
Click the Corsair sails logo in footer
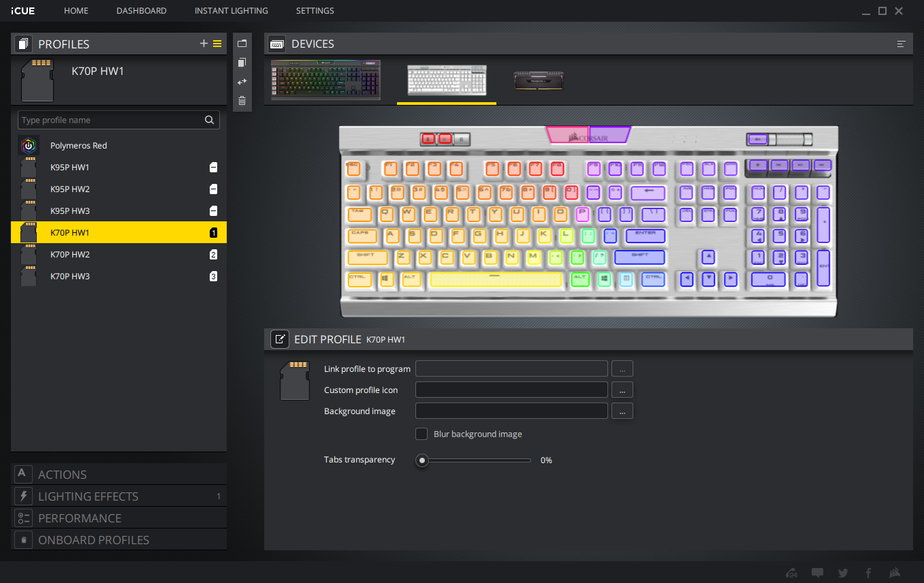894,573
